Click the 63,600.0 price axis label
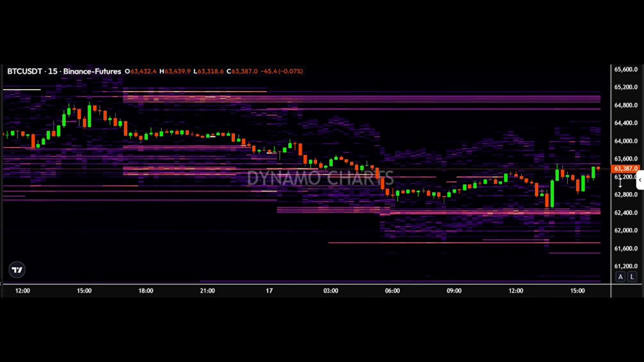The width and height of the screenshot is (644, 362). [626, 159]
